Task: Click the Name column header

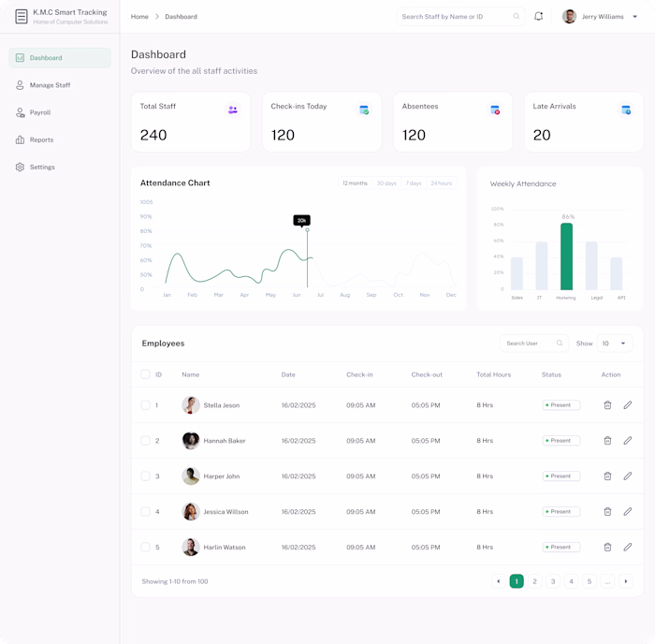Action: coord(191,374)
